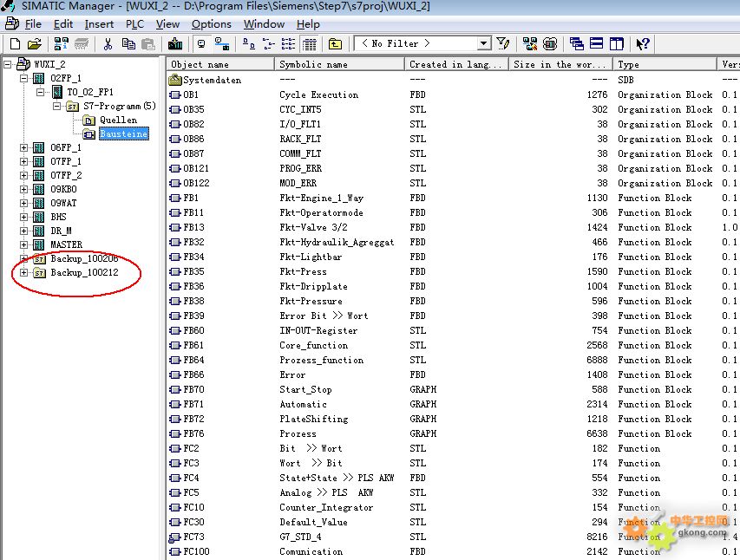
Task: Open the Edit menu
Action: [x=62, y=24]
